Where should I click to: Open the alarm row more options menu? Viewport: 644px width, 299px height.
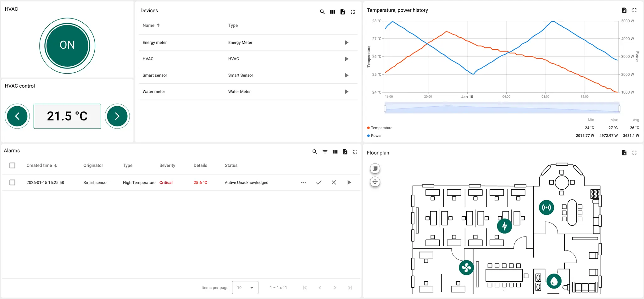pyautogui.click(x=303, y=182)
